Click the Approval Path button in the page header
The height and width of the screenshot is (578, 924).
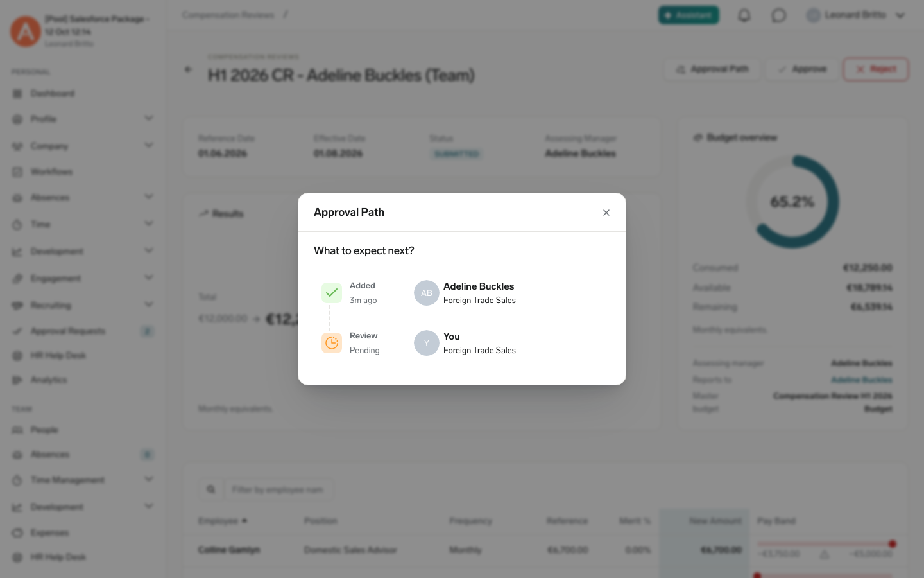click(x=712, y=69)
